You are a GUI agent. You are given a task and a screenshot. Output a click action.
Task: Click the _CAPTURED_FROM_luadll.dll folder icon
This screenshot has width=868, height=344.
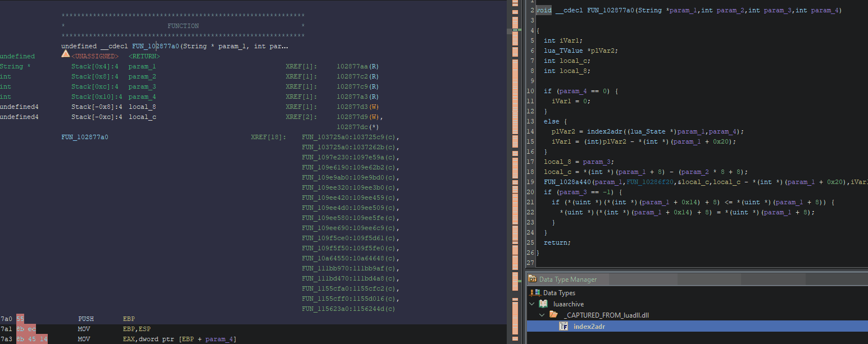coord(553,315)
